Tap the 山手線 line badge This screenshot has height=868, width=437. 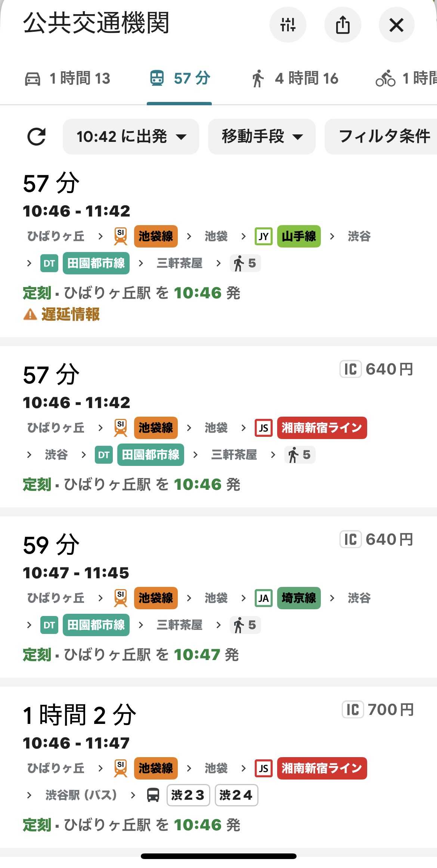pos(299,236)
